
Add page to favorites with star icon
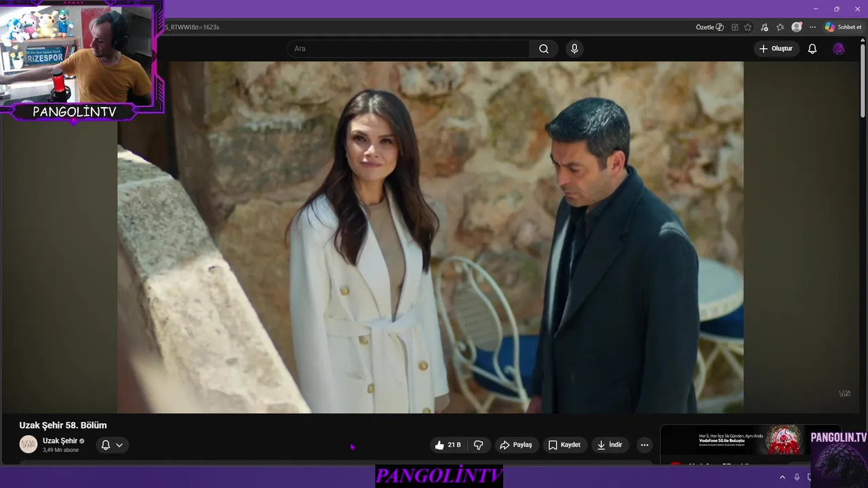[x=748, y=27]
